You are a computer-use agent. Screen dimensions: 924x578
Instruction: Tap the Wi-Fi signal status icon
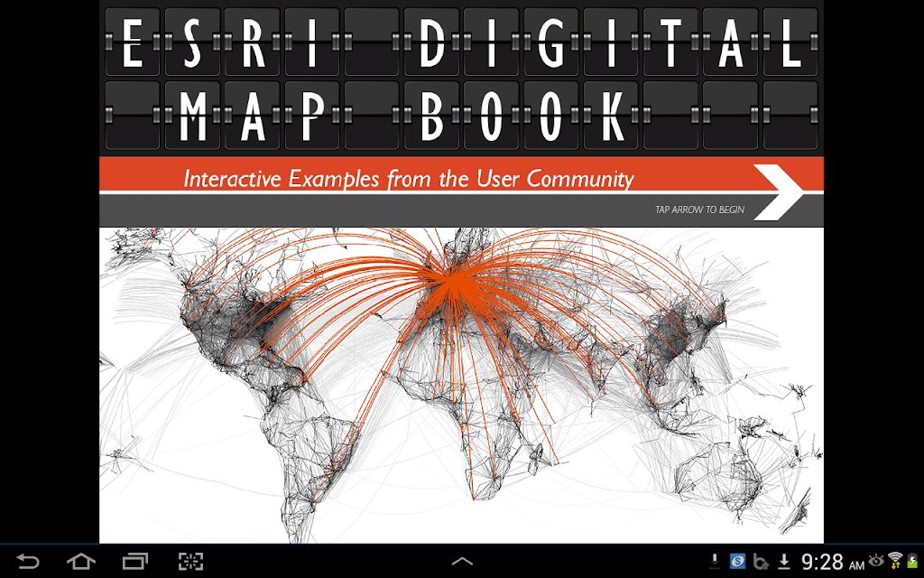[895, 560]
